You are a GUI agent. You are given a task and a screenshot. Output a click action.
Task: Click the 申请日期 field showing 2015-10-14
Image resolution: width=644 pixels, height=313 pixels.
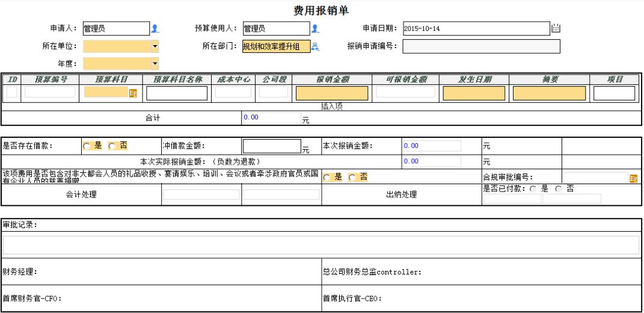coord(476,28)
